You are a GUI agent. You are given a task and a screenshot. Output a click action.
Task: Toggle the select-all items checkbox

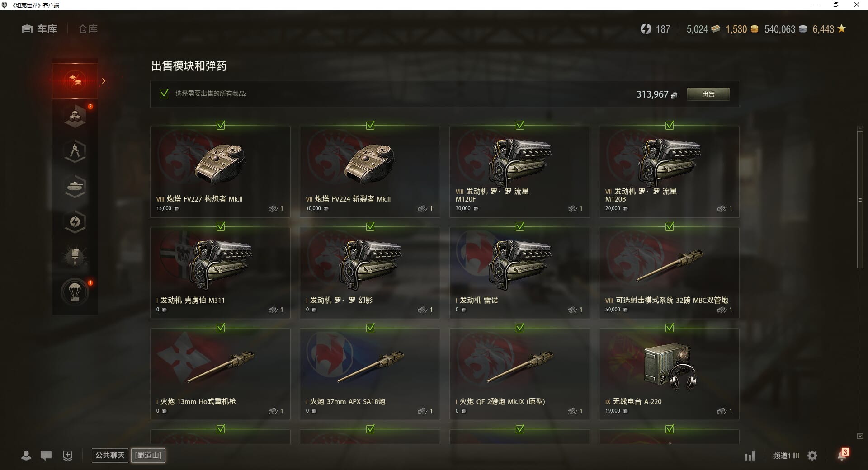pos(164,94)
